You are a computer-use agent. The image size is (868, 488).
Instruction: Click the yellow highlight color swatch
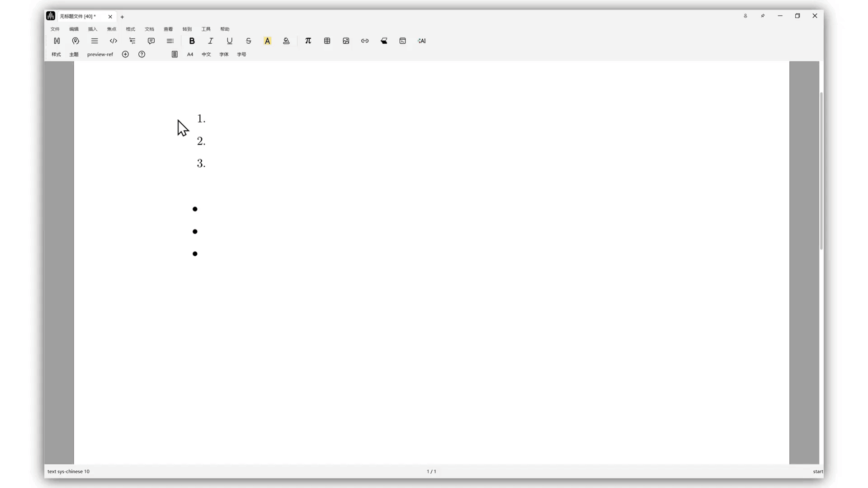267,41
